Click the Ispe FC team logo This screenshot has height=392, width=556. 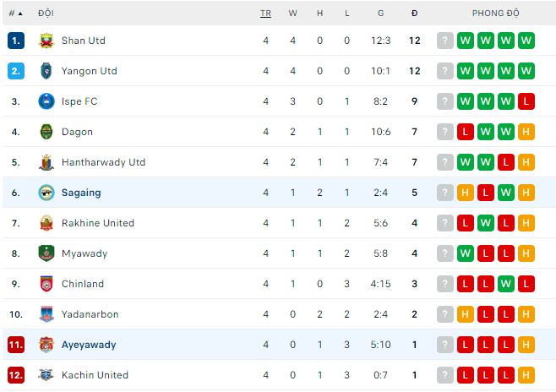coord(46,101)
